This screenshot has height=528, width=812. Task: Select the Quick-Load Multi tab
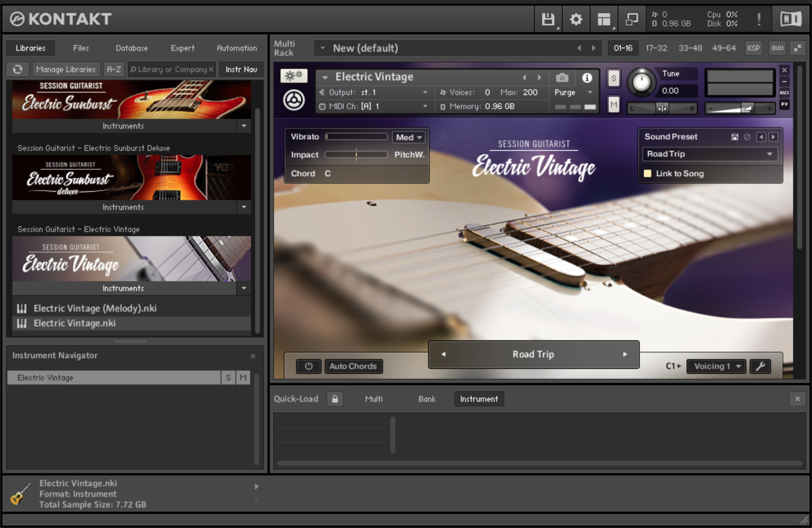click(374, 399)
